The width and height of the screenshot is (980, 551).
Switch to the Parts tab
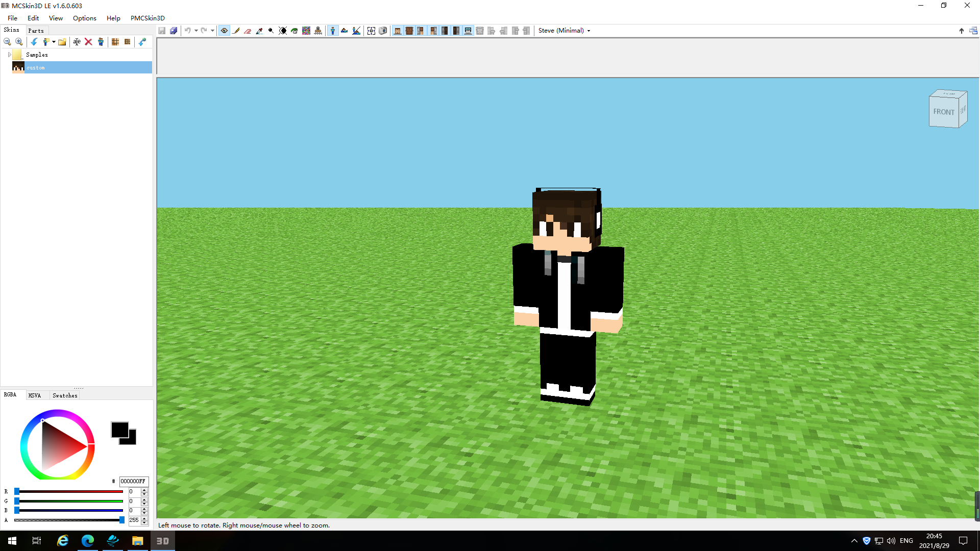click(36, 31)
